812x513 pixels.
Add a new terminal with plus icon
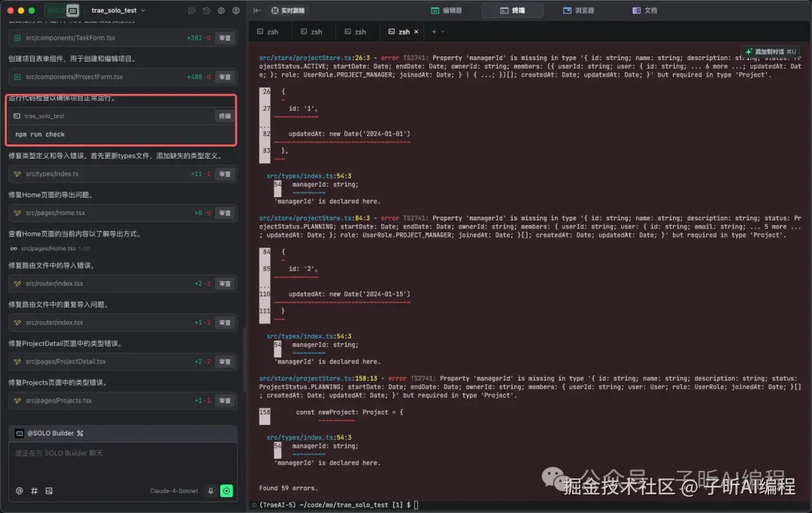point(434,32)
